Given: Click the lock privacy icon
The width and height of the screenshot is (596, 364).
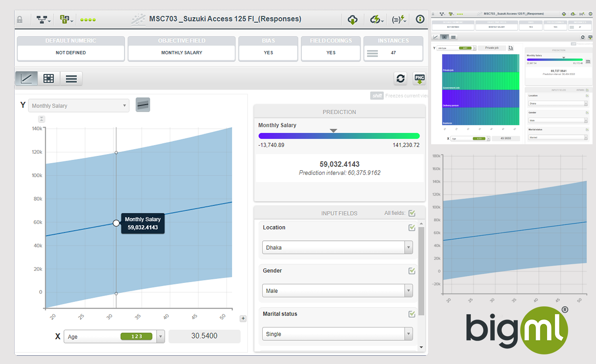Looking at the screenshot, I should coord(20,19).
